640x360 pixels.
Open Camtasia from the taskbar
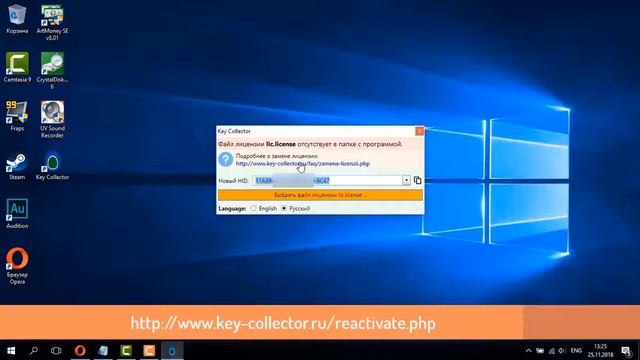126,350
